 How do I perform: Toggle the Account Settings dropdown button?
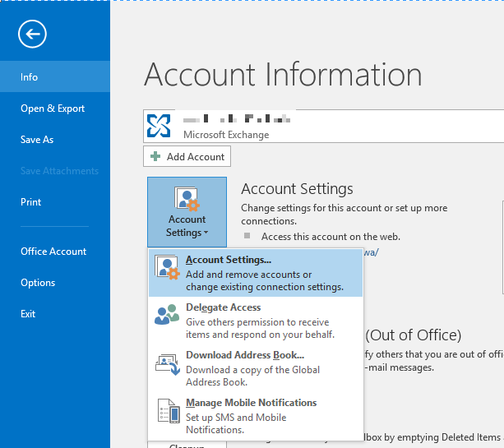187,212
